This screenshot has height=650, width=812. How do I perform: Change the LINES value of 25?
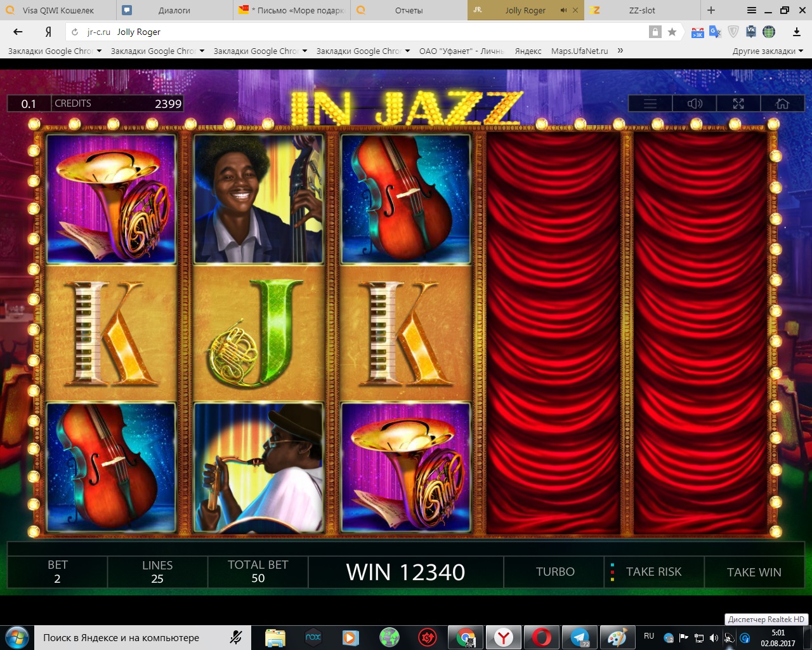pos(157,572)
